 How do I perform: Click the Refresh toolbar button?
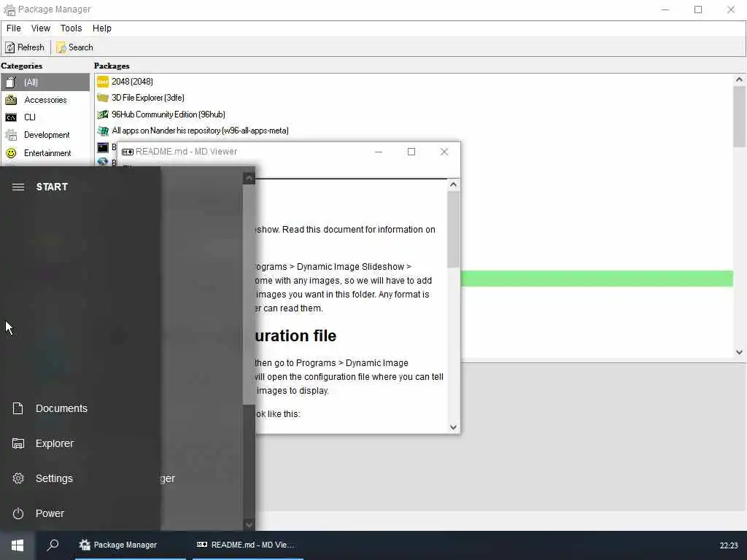pyautogui.click(x=25, y=47)
